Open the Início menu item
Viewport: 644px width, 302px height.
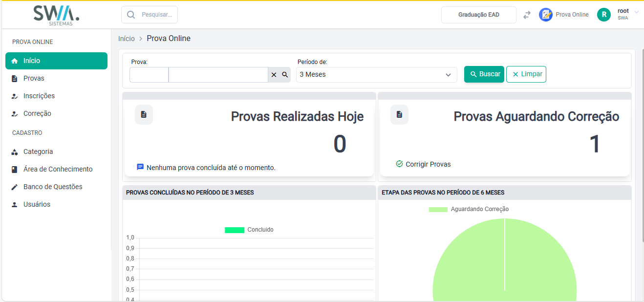(x=56, y=61)
